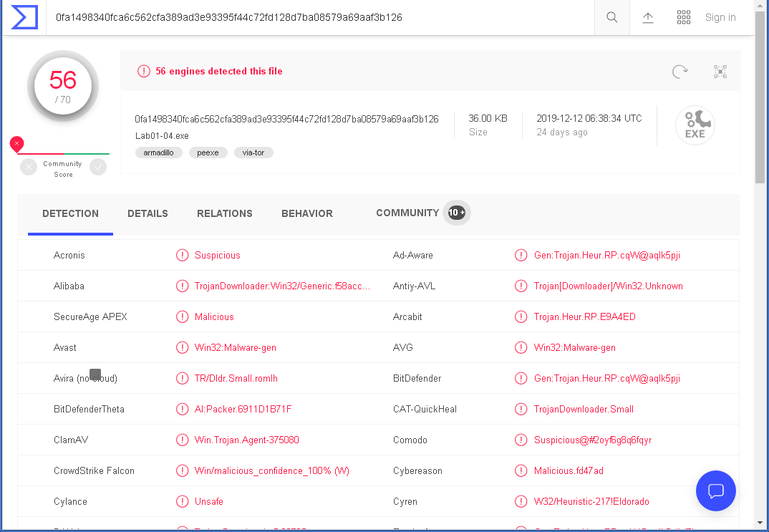Click the W32/Heuristic-217!Eldorado result
This screenshot has height=532, width=769.
tap(591, 502)
